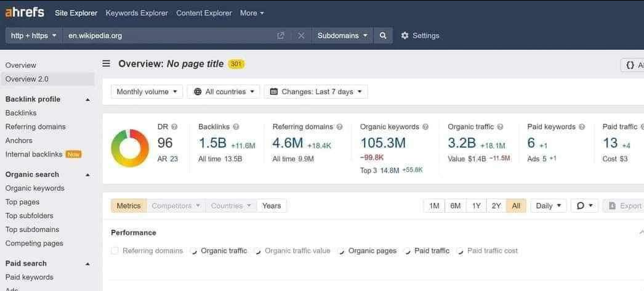Open Top subdomains sidebar link
The width and height of the screenshot is (644, 291).
click(32, 230)
